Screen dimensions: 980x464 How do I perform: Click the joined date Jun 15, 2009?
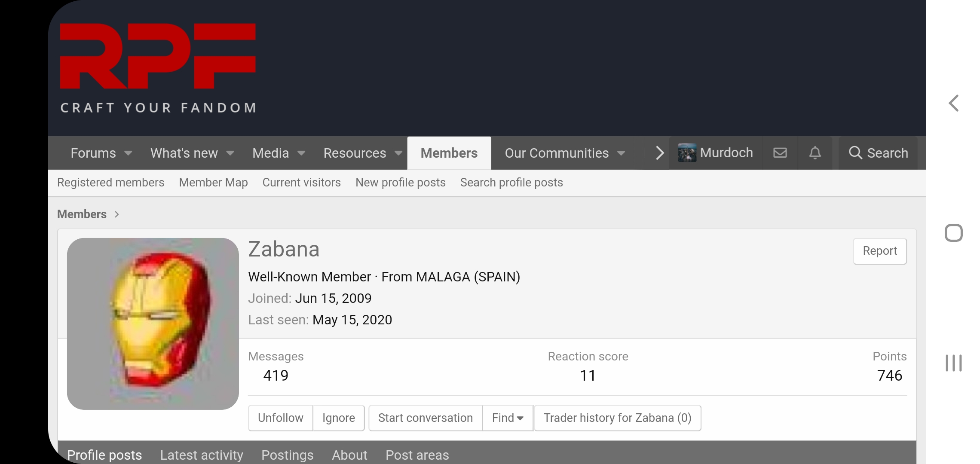[333, 299]
